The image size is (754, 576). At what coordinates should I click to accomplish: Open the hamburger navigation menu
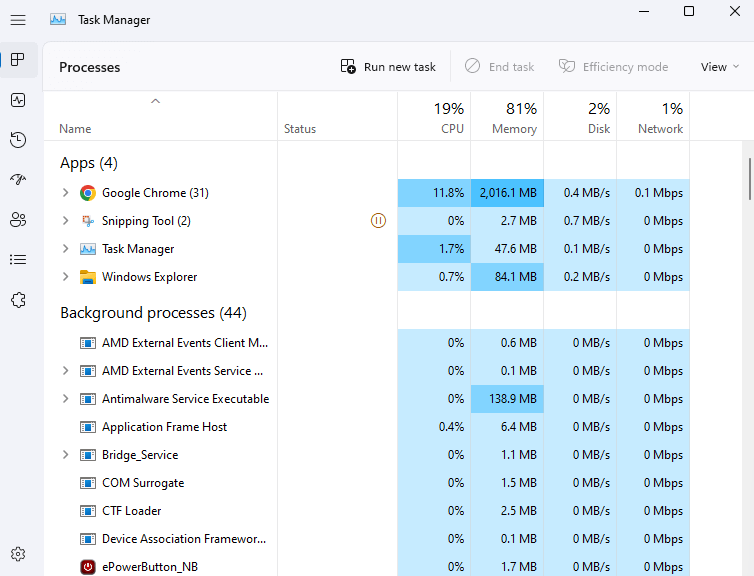18,19
